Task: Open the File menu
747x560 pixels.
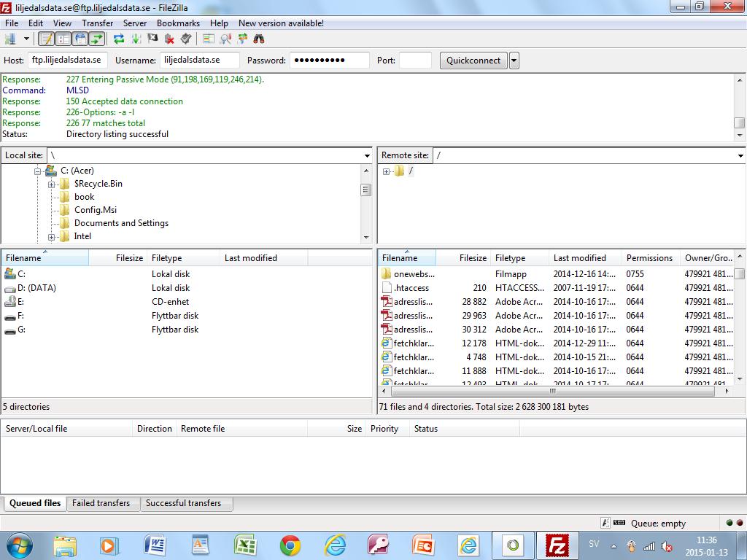Action: coord(12,23)
